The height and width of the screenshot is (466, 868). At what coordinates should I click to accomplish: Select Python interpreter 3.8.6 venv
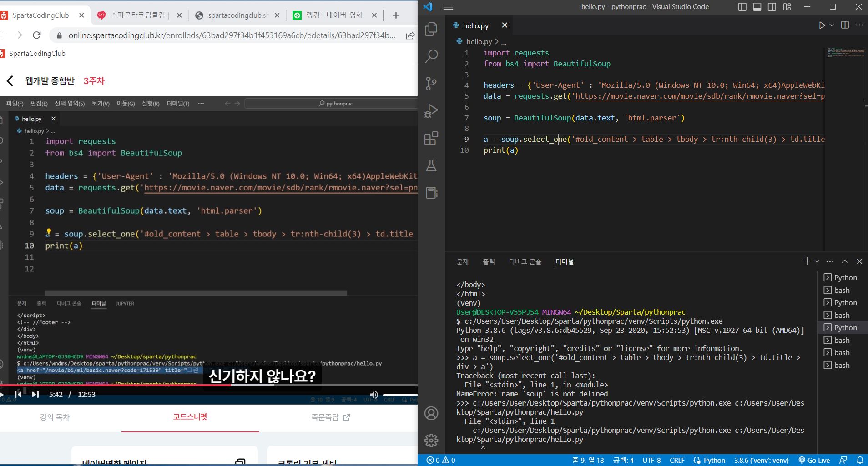point(761,460)
